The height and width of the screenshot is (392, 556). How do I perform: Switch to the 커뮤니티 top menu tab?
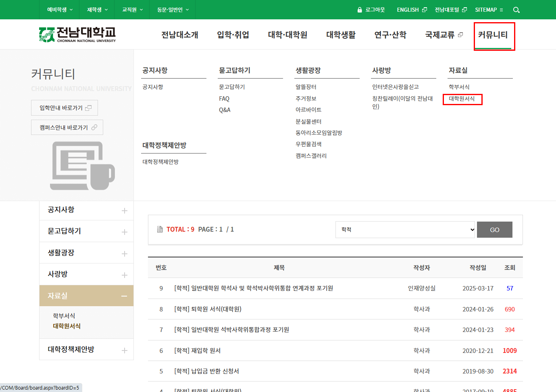click(x=494, y=35)
